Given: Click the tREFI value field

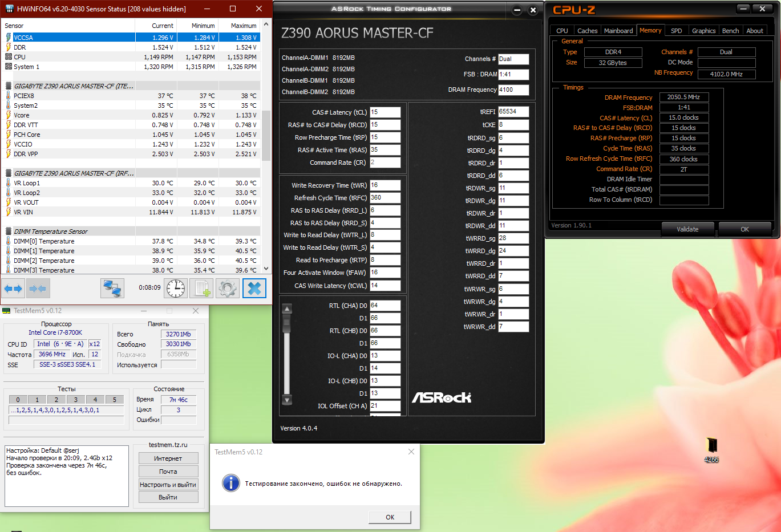Looking at the screenshot, I should pyautogui.click(x=513, y=112).
